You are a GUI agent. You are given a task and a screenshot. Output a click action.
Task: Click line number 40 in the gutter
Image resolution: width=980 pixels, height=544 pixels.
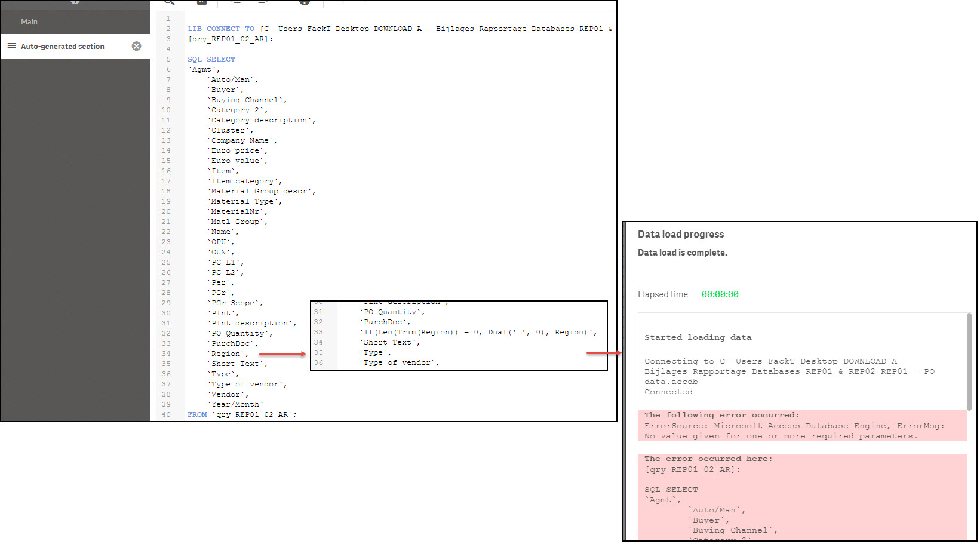click(166, 414)
